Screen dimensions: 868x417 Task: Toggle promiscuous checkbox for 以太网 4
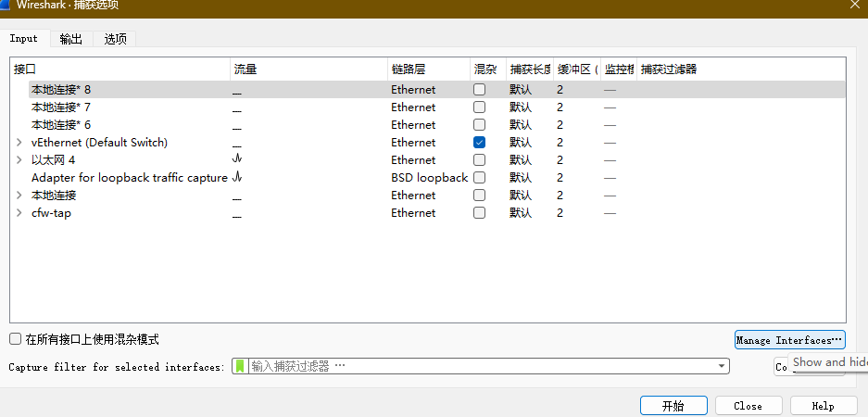point(480,160)
